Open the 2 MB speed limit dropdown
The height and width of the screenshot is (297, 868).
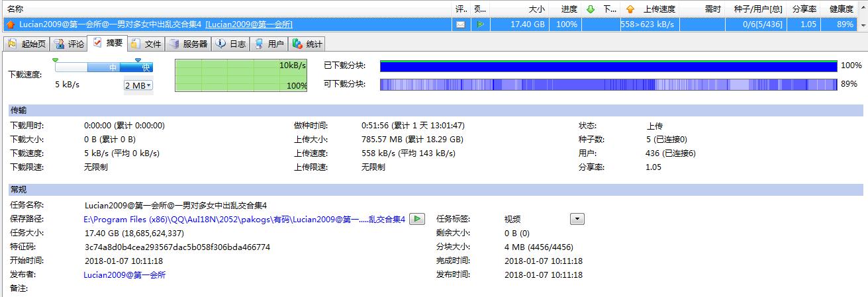point(138,85)
